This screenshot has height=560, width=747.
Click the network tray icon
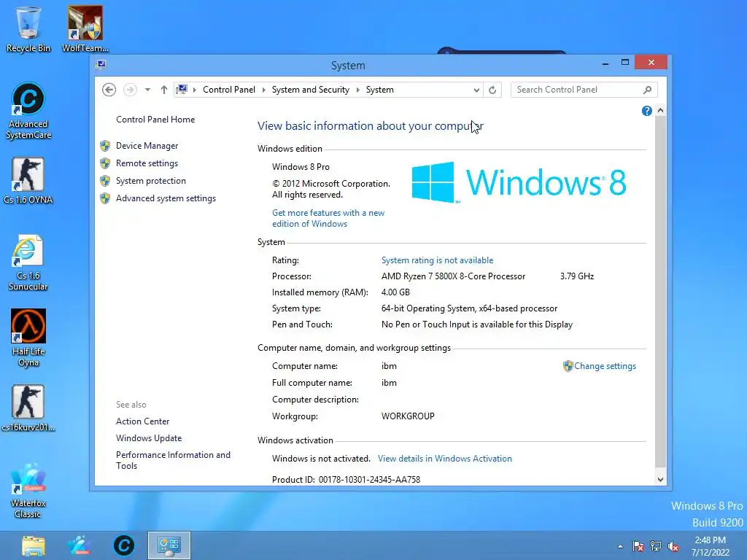656,546
